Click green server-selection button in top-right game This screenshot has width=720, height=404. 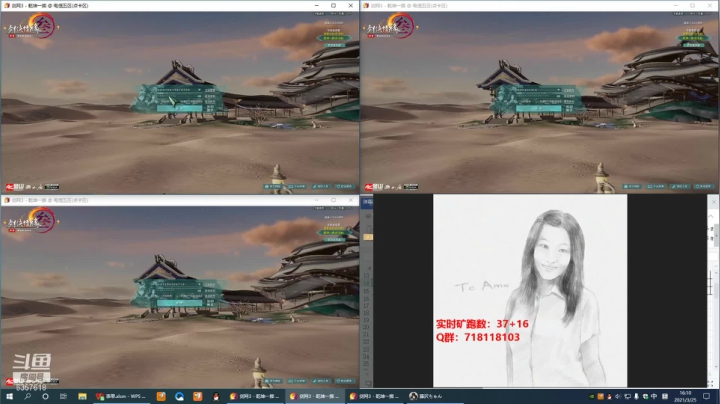point(693,38)
